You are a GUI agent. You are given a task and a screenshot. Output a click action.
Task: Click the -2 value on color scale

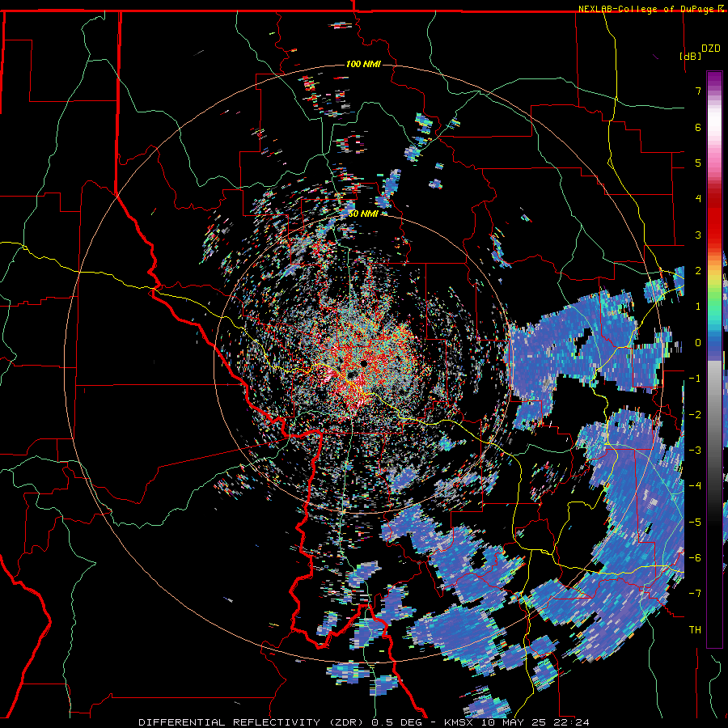[x=695, y=415]
